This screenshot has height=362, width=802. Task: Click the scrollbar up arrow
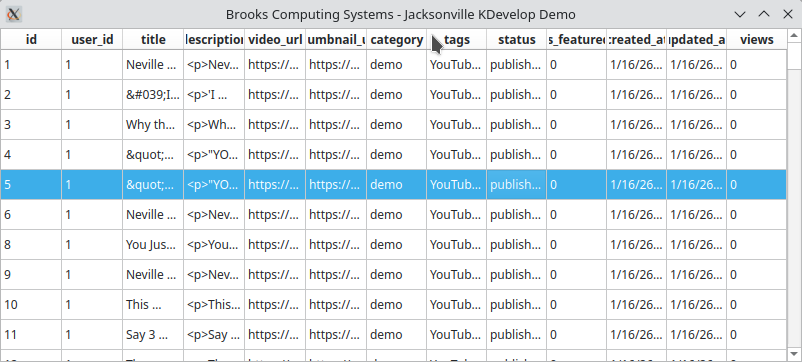click(x=794, y=36)
